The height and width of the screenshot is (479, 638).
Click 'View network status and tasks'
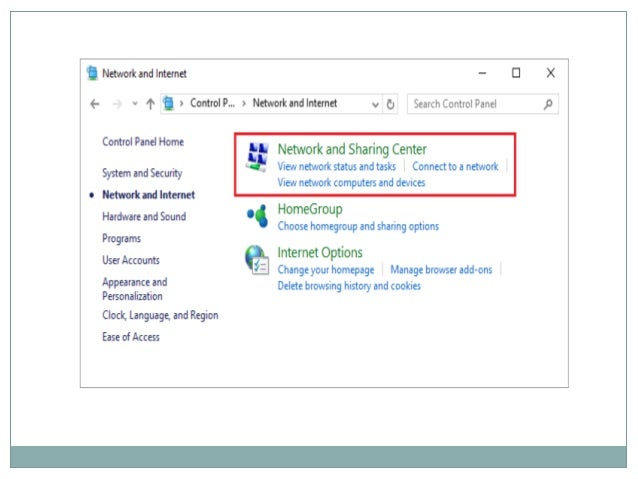pyautogui.click(x=336, y=166)
